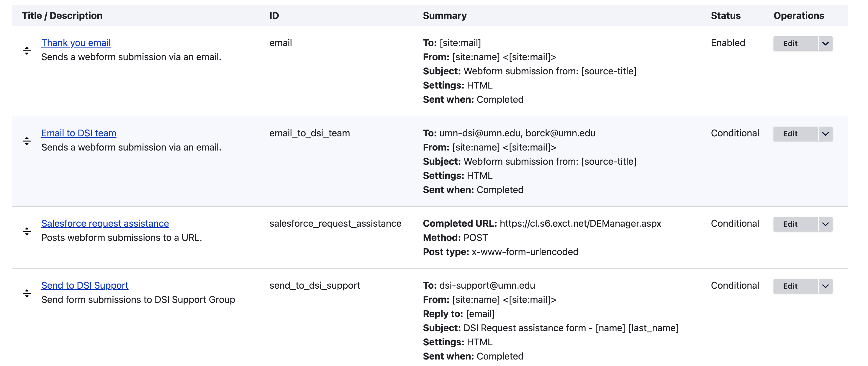This screenshot has width=868, height=366.
Task: Open operations dropdown arrow for Salesforce request assistance
Action: click(825, 224)
